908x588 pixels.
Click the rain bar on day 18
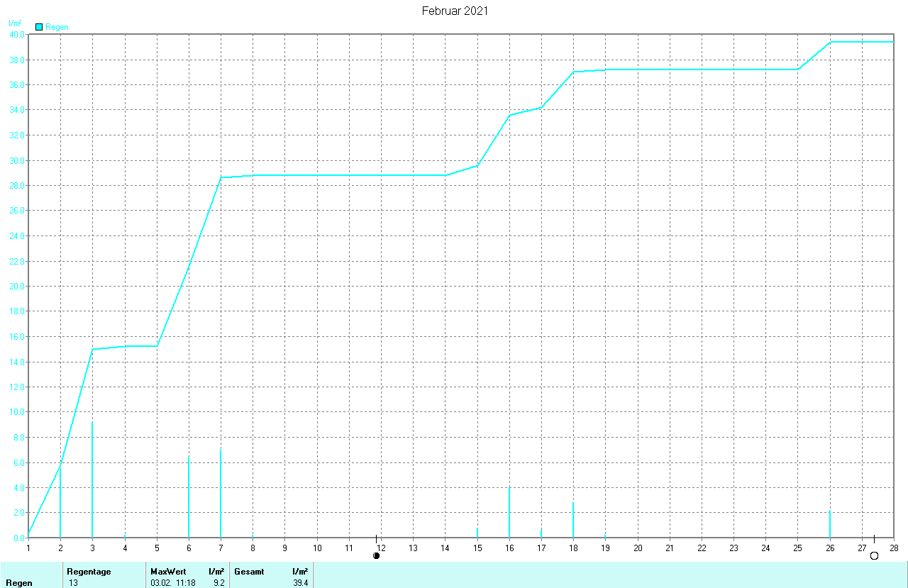(x=573, y=520)
